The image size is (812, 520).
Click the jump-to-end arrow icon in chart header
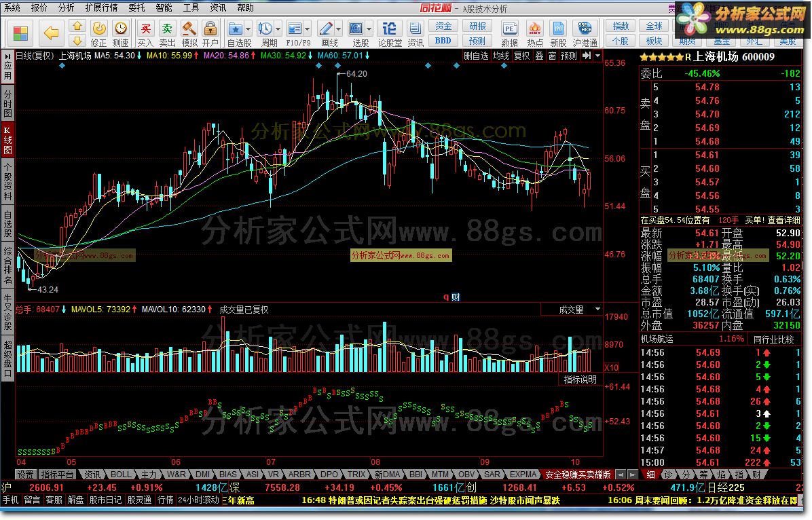(x=586, y=56)
